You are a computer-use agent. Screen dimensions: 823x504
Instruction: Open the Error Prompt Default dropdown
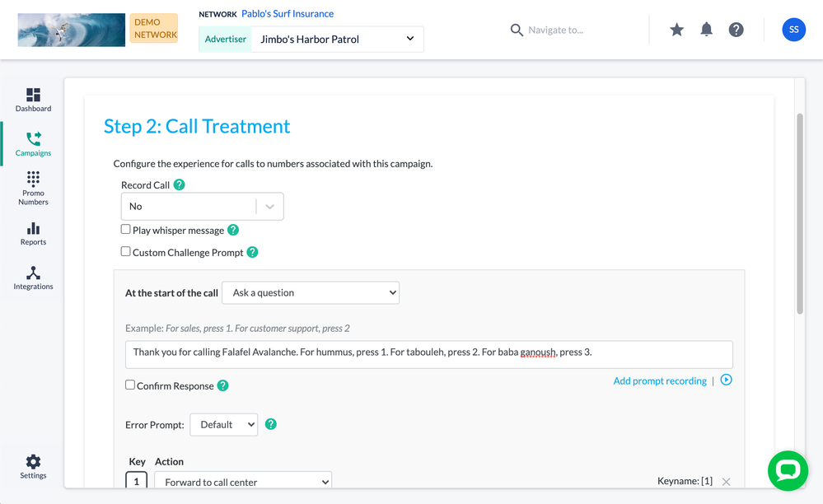(x=223, y=425)
